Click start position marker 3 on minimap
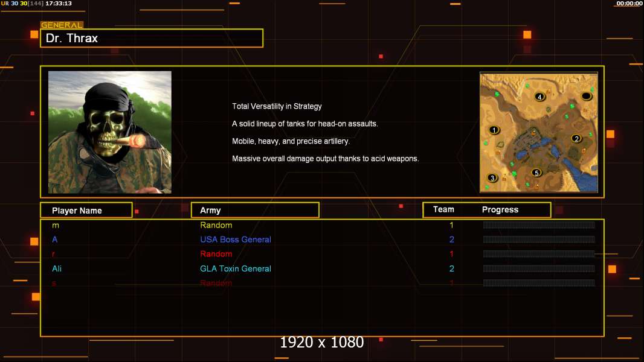This screenshot has width=644, height=362. point(492,178)
